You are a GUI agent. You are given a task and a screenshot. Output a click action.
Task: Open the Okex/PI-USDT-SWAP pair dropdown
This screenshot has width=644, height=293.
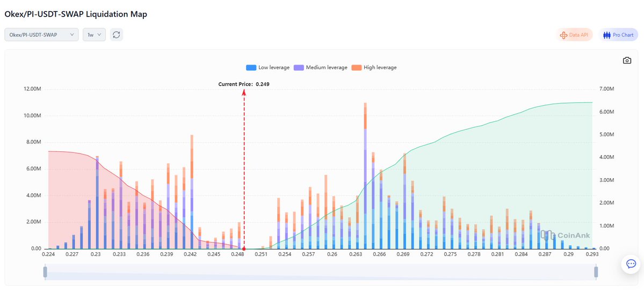pos(41,34)
